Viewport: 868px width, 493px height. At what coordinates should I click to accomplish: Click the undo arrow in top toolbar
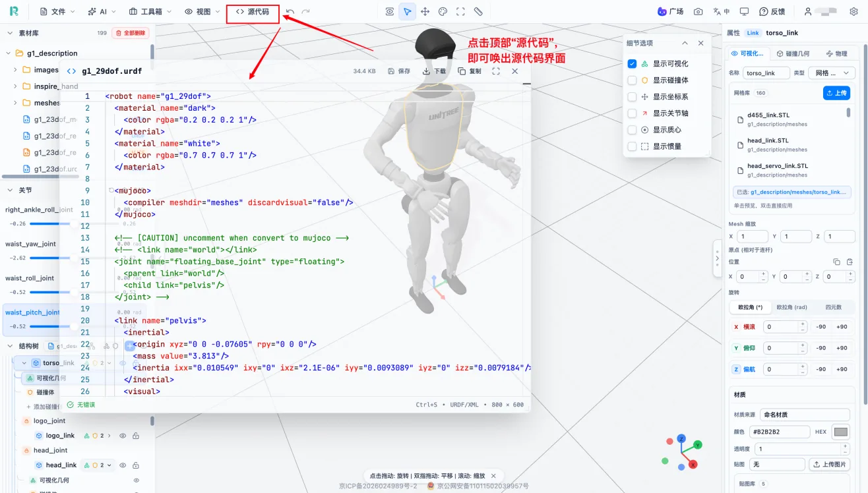point(290,12)
